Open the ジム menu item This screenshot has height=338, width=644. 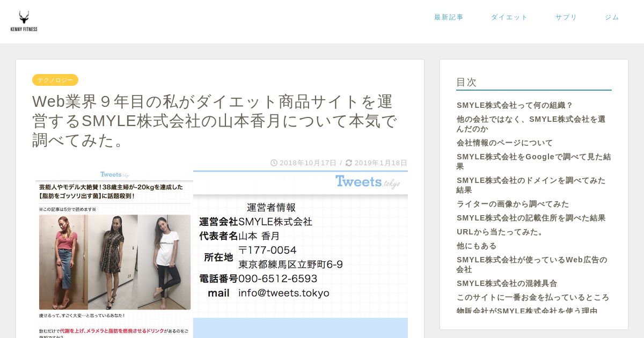[612, 17]
